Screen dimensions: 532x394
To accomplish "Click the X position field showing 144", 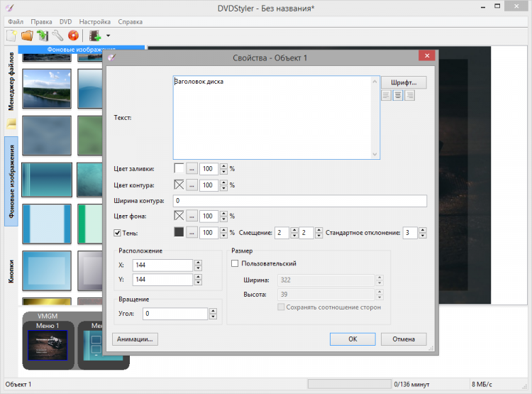I will click(x=162, y=265).
